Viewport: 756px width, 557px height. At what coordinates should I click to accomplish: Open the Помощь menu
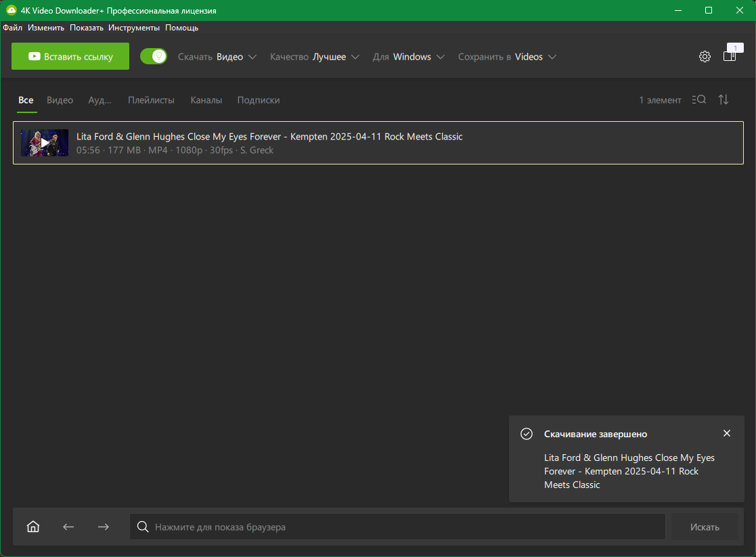click(x=182, y=28)
